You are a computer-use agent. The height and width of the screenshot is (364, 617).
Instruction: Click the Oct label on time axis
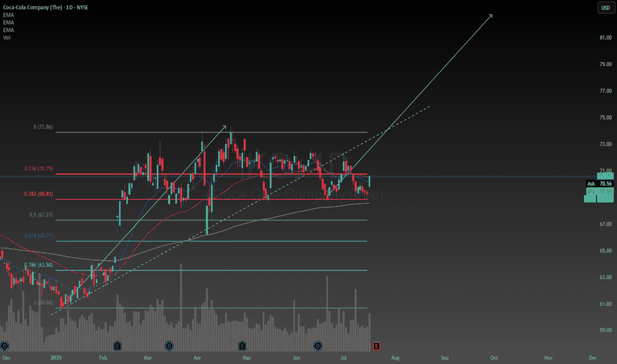tap(495, 357)
